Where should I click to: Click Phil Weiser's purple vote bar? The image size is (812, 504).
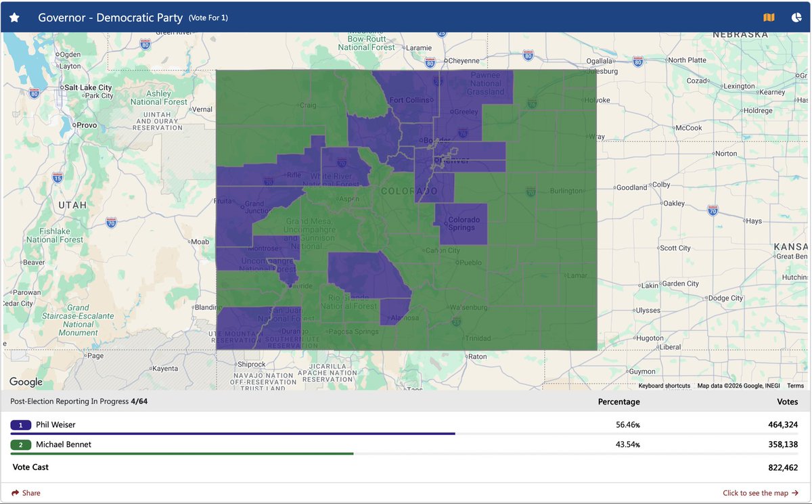233,434
